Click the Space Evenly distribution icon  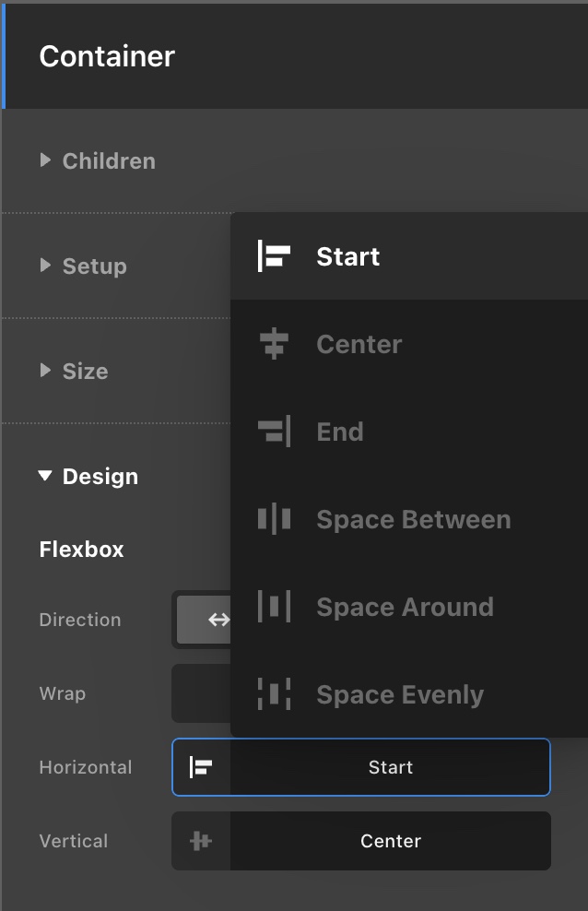point(274,694)
